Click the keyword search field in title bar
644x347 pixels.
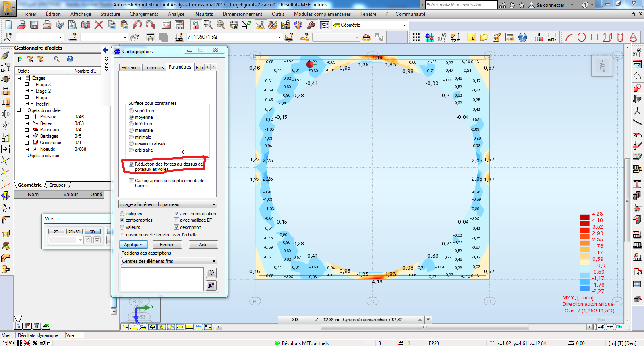[x=461, y=5]
